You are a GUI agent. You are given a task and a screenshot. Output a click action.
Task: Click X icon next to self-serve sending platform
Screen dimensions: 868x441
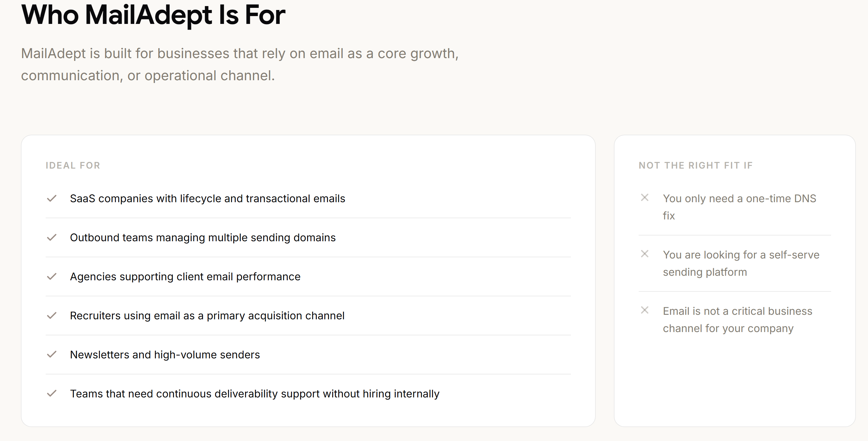644,254
